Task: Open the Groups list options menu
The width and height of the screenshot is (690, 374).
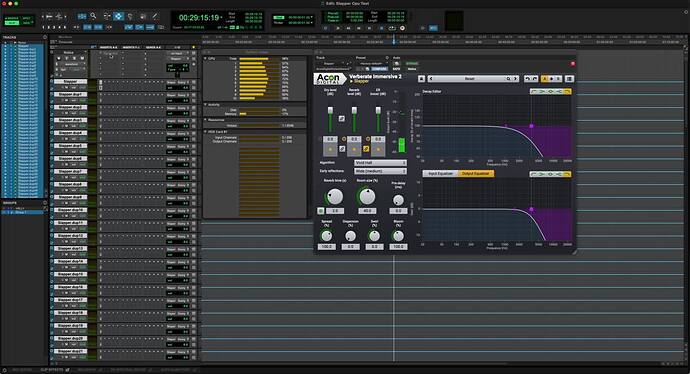Action: tap(45, 203)
